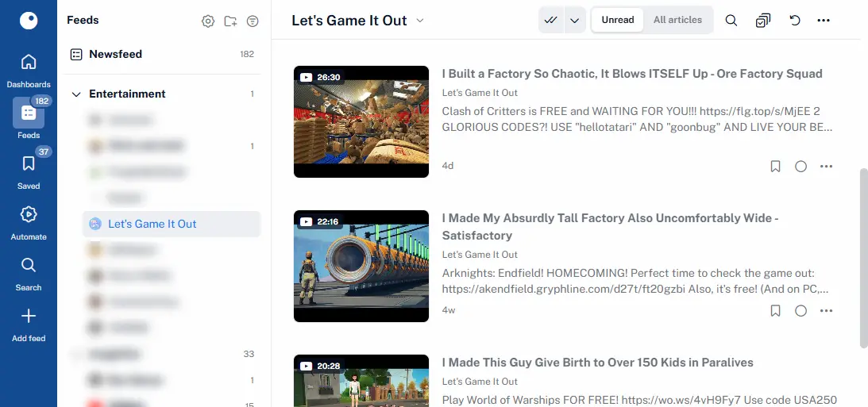Open article 'Give Birth to Over 150 Kids'
This screenshot has height=407, width=868.
coord(598,363)
